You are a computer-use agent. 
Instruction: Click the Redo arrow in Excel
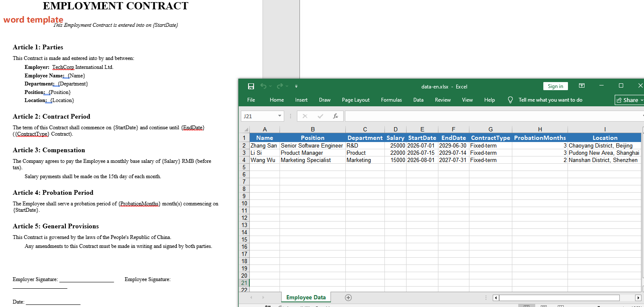pyautogui.click(x=280, y=86)
